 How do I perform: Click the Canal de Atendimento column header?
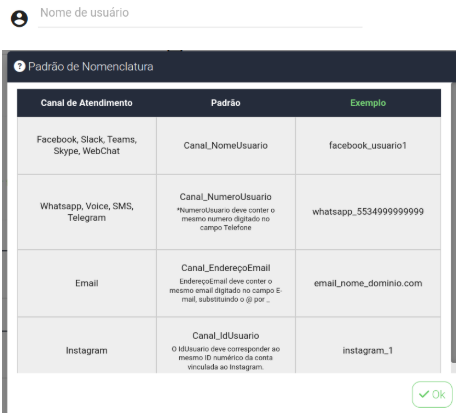pos(87,103)
